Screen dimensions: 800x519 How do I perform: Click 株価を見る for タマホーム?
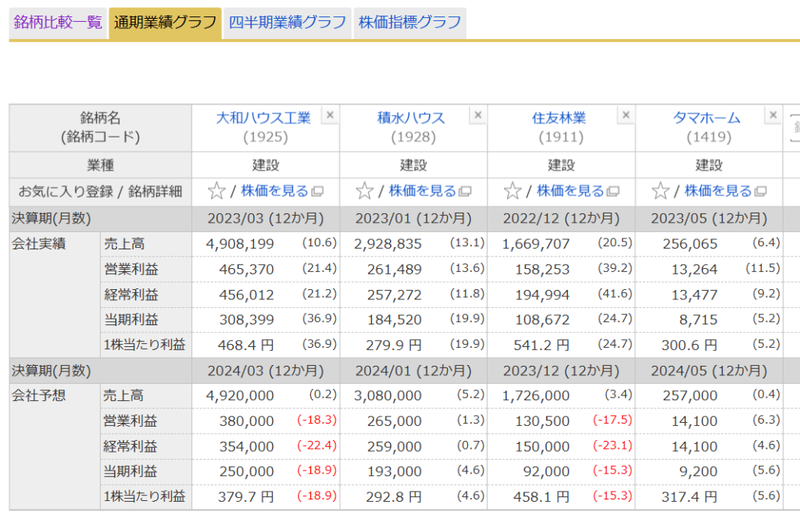718,191
